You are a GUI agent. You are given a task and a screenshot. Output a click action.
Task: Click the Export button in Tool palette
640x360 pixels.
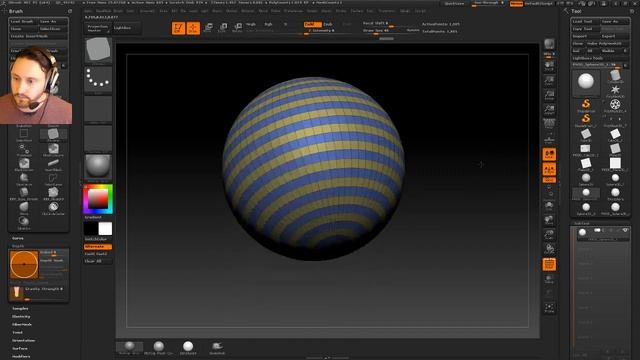coord(614,36)
